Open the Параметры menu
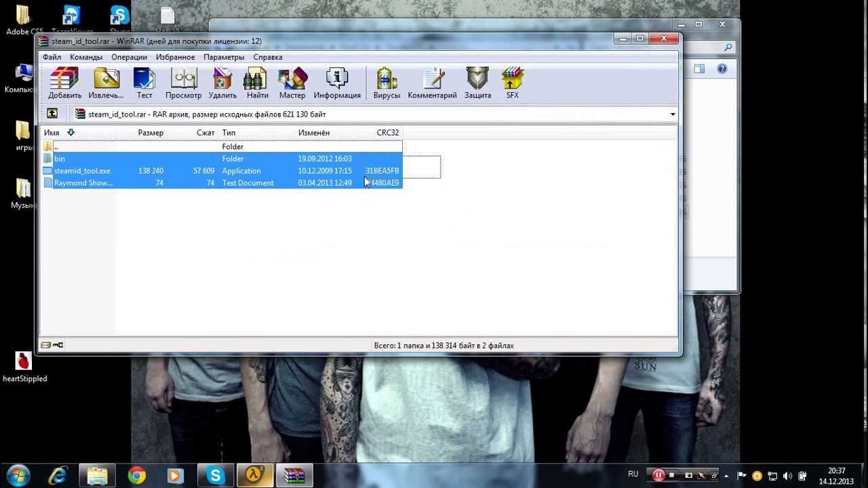Image resolution: width=868 pixels, height=488 pixels. pos(224,57)
